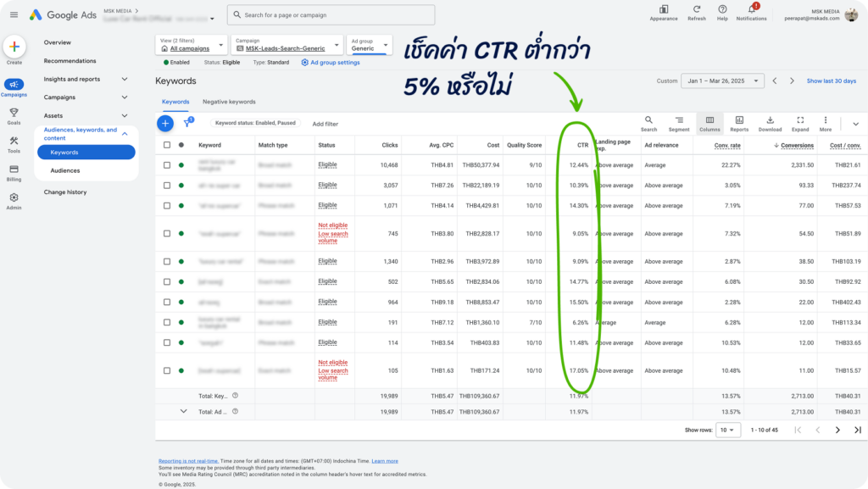Open Reporting is not real-time link
Viewport: 868px width, 489px height.
188,461
